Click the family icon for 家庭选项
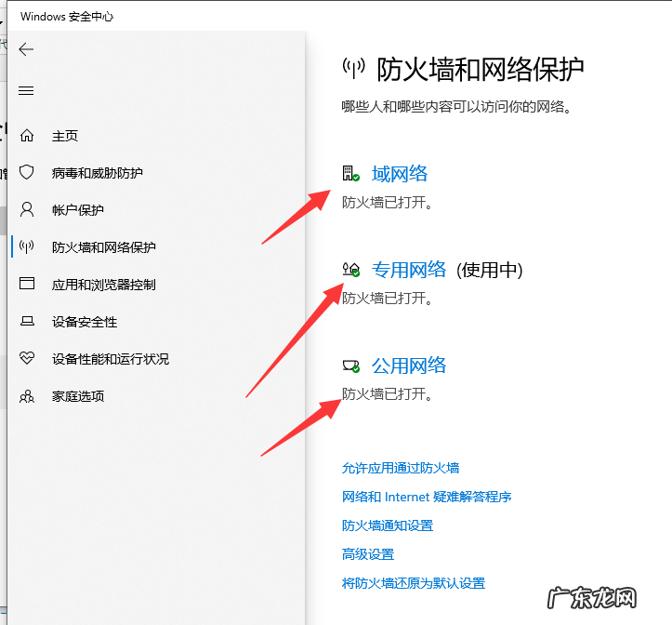672x625 pixels. [x=27, y=396]
